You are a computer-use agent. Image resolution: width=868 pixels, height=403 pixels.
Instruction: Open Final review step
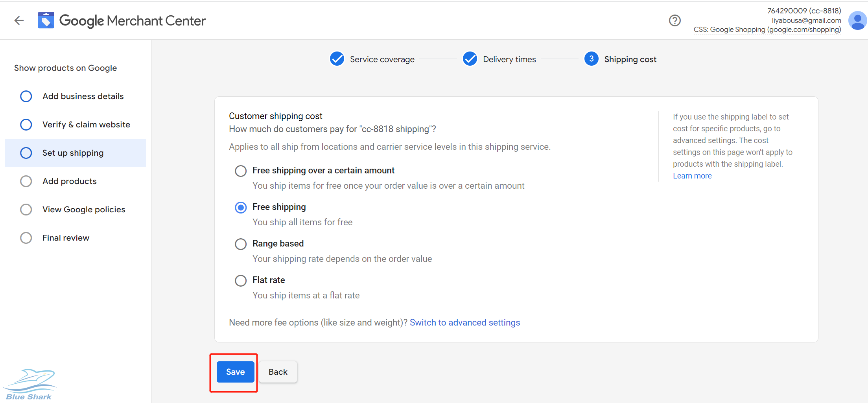[76, 238]
